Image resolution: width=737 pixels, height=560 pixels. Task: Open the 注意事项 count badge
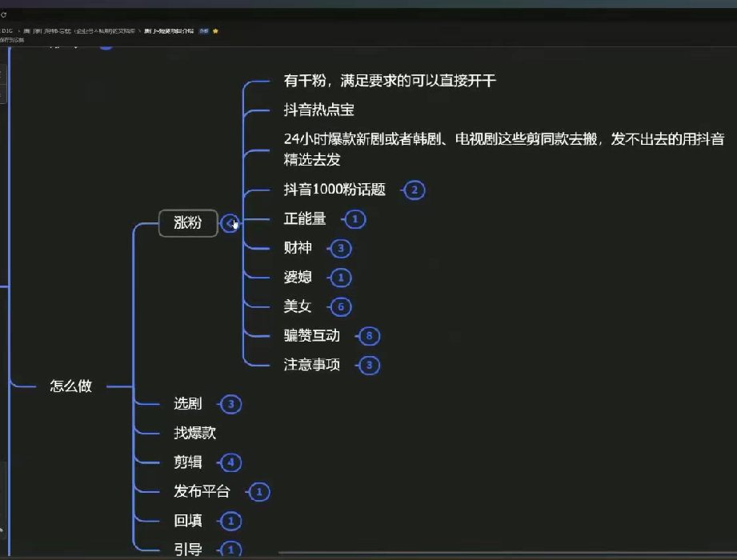pyautogui.click(x=369, y=365)
